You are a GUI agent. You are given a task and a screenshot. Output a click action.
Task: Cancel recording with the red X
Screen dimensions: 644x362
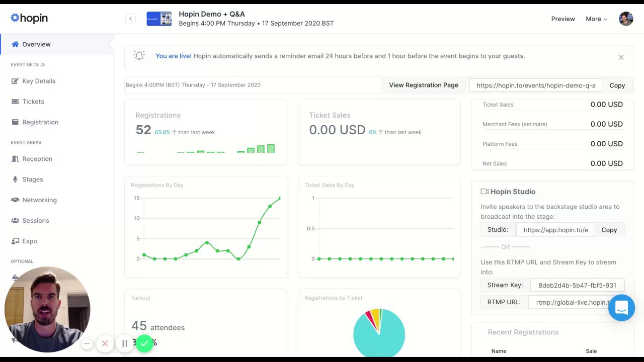[105, 344]
